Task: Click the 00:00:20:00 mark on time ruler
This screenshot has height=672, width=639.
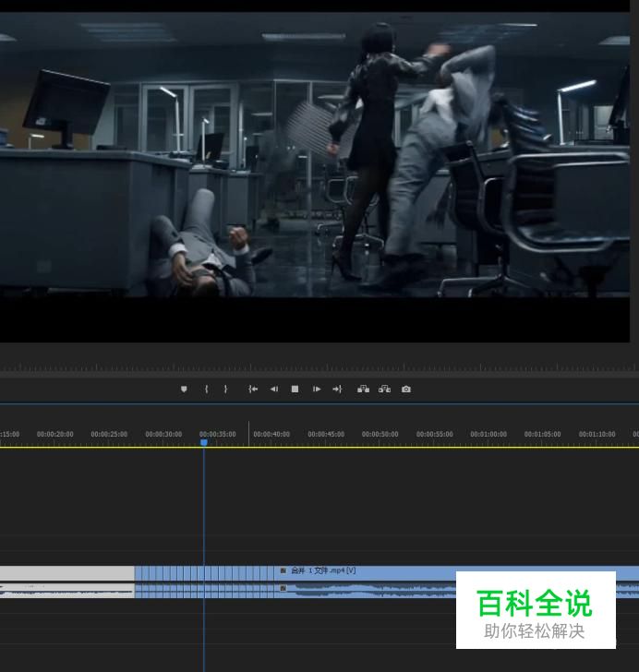Action: (x=54, y=434)
